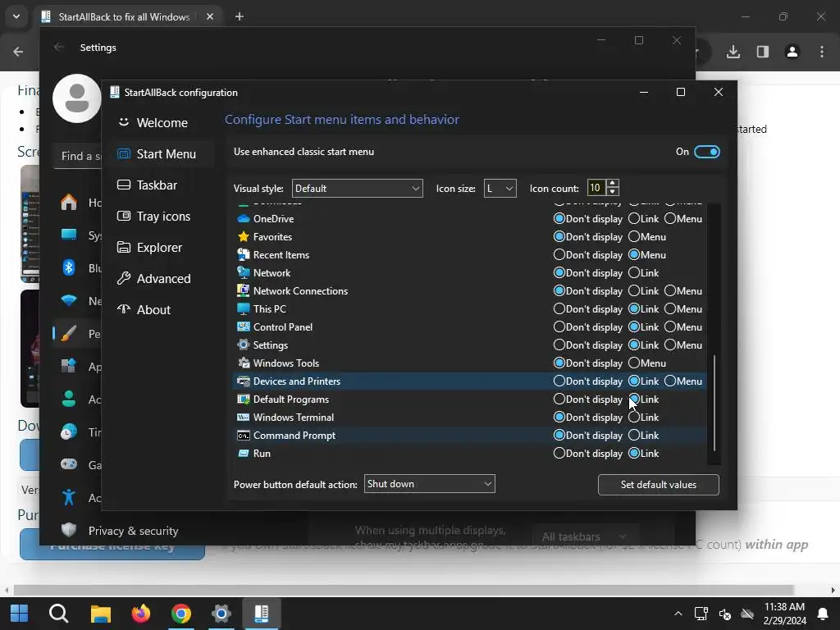Select Don't display for Run
840x630 pixels.
pos(559,453)
